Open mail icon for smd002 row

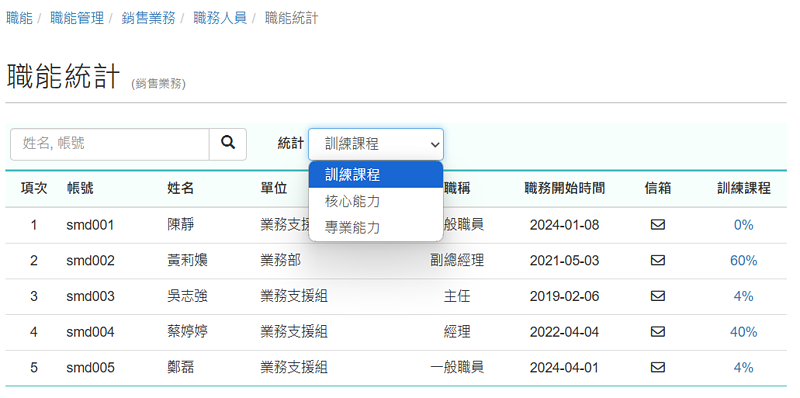point(658,260)
